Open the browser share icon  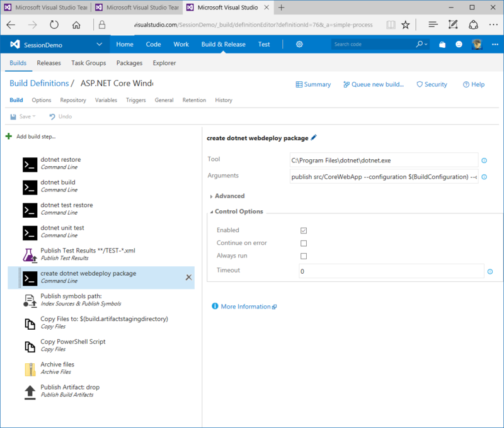pos(474,25)
